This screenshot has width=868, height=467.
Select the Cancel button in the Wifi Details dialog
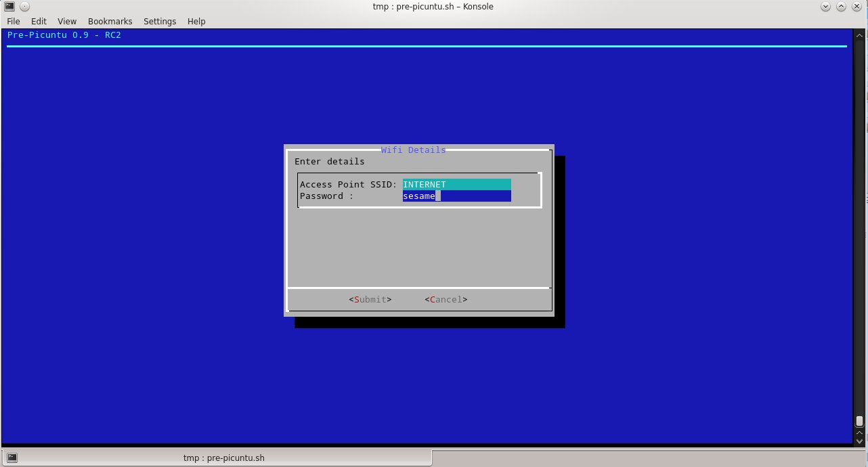pos(446,299)
